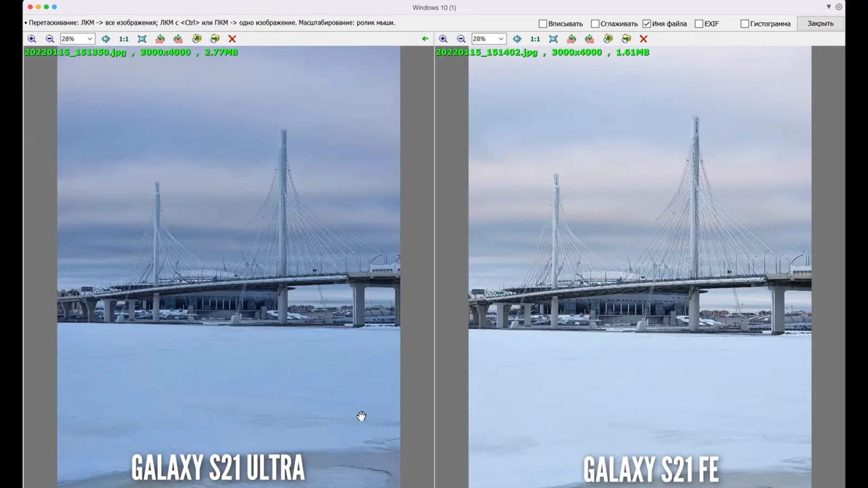The height and width of the screenshot is (488, 868).
Task: Fit right image to panel
Action: click(x=553, y=39)
